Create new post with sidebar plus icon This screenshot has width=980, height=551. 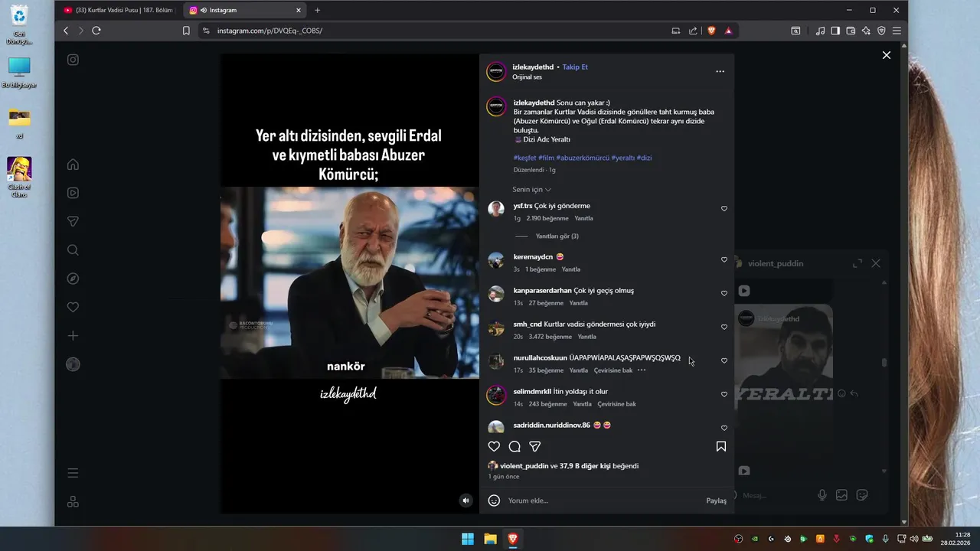click(73, 336)
